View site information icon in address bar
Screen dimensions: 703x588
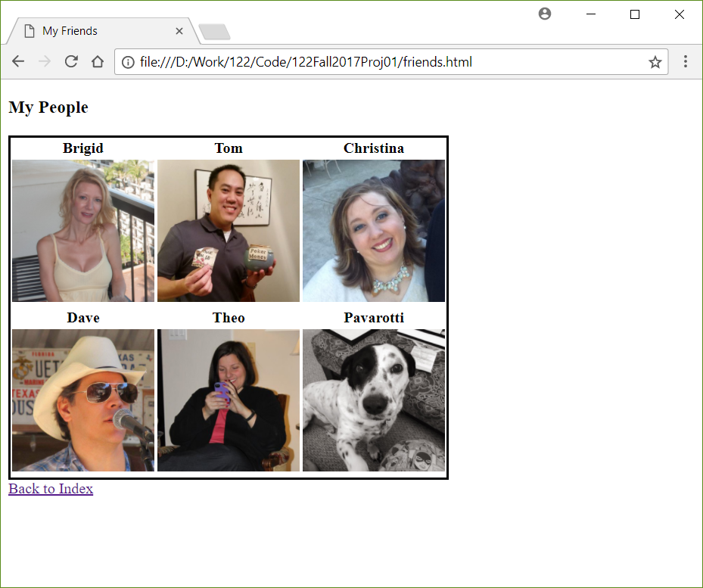pyautogui.click(x=128, y=62)
